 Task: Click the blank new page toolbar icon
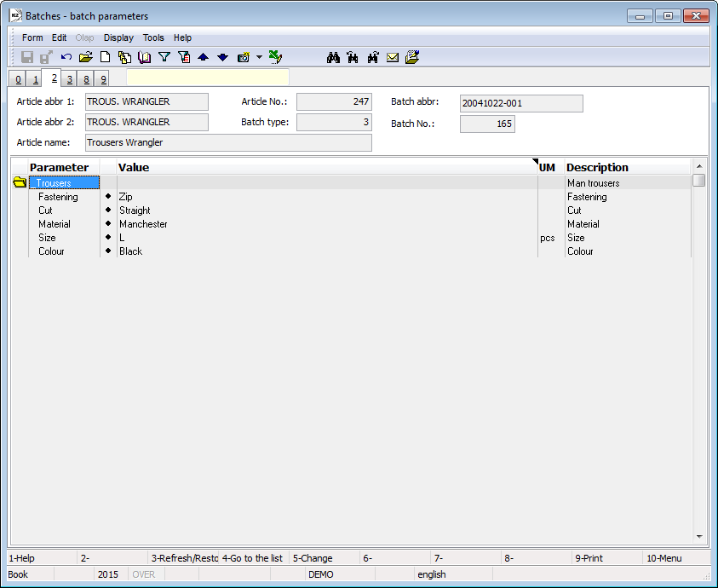[106, 57]
